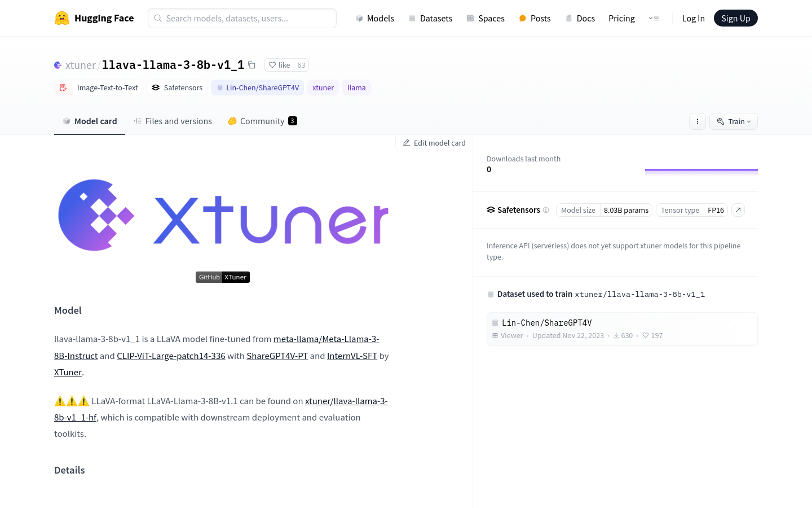This screenshot has height=508, width=812.
Task: Open three-dot more options menu
Action: pos(698,121)
